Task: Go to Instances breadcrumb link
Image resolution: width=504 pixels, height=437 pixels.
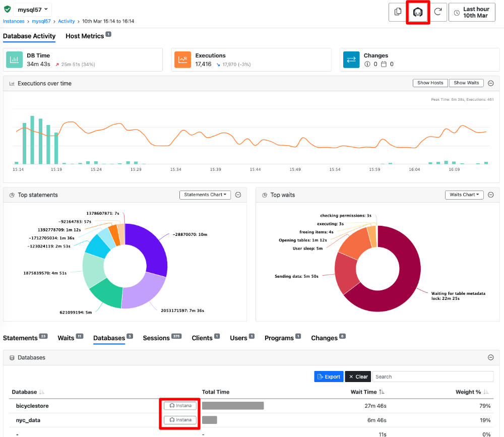Action: 14,21
